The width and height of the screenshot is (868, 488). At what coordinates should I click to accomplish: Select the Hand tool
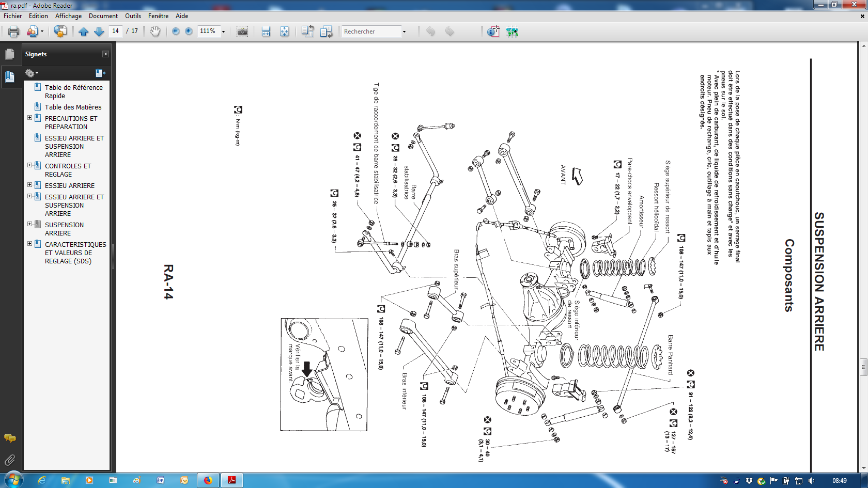pos(155,32)
